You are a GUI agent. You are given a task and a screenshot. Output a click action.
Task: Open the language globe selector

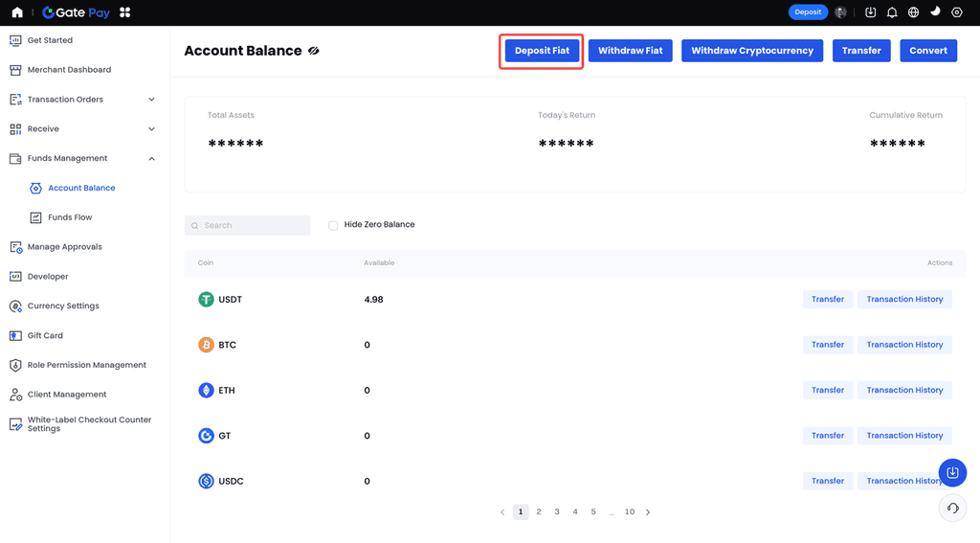[x=914, y=12]
